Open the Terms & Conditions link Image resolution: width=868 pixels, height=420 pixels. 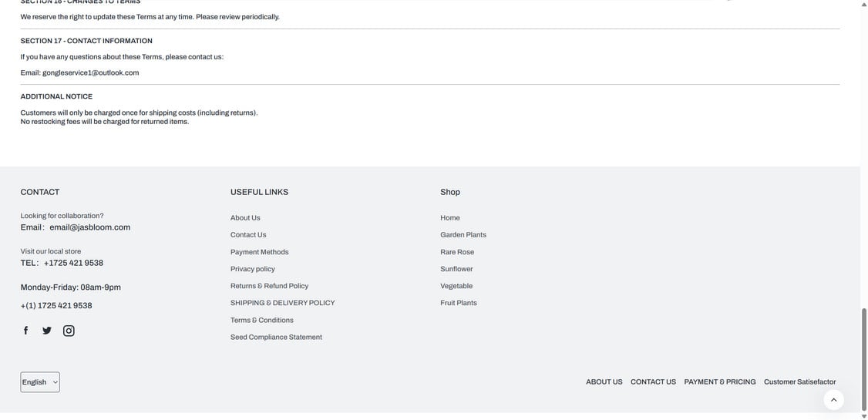tap(262, 320)
